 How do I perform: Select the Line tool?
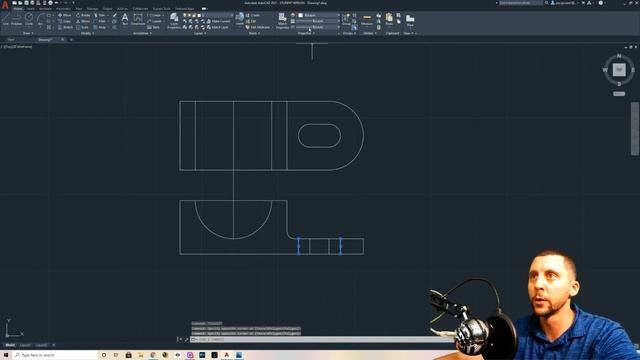pos(6,19)
